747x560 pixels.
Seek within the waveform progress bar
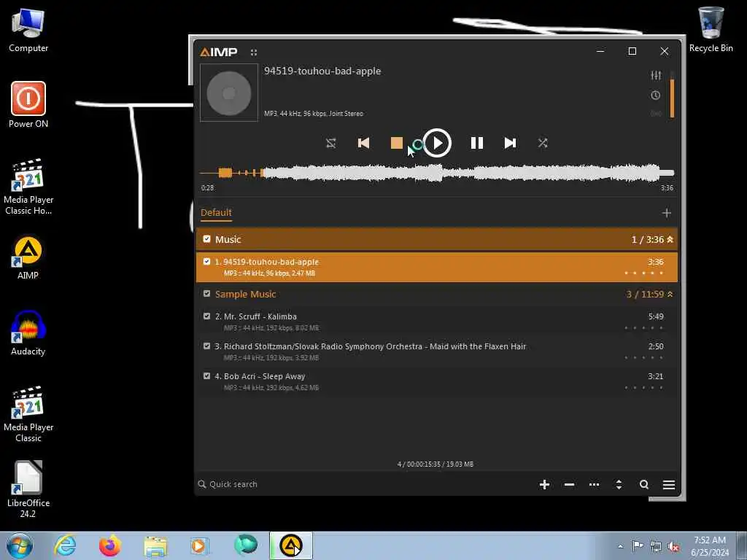click(x=437, y=173)
